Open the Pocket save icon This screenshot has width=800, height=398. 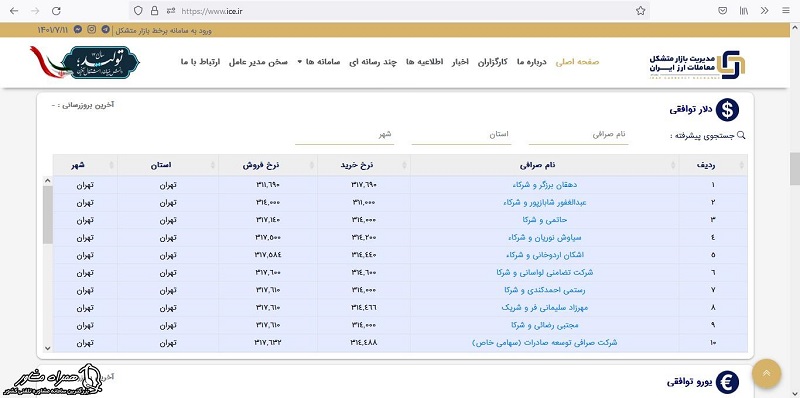722,11
